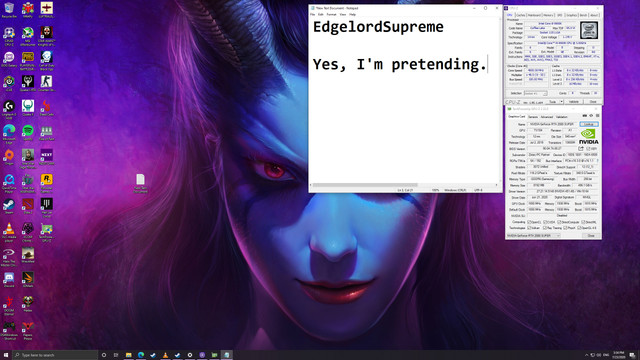Screen dimensions: 640x360
Task: Select the Microsoft Edge desktop shortcut
Action: 9,134
